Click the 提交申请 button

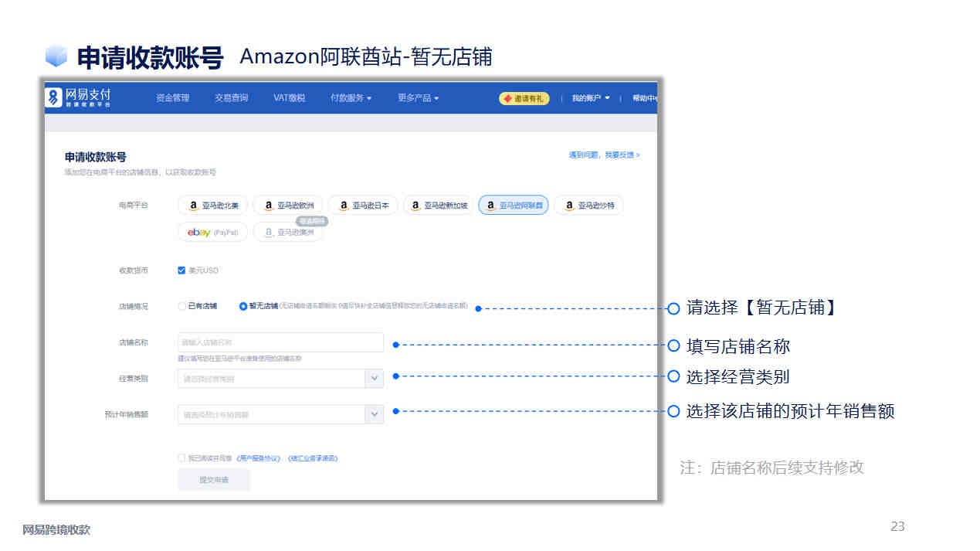click(214, 480)
